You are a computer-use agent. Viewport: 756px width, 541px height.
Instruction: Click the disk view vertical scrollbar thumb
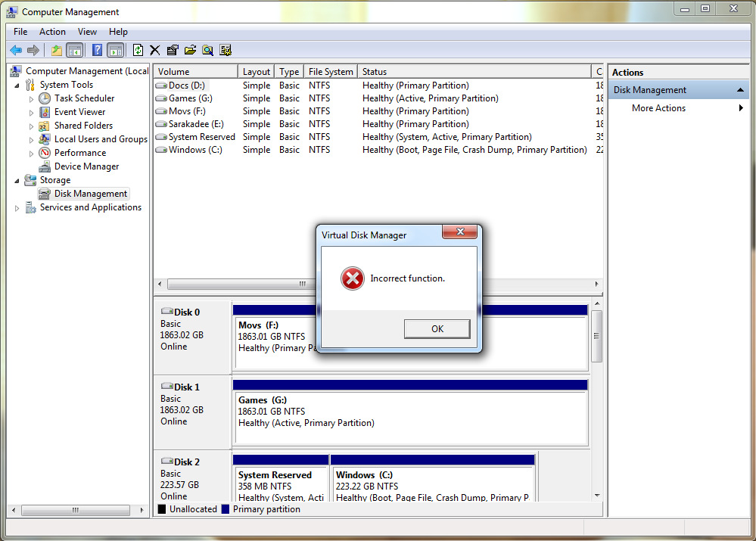[x=597, y=336]
